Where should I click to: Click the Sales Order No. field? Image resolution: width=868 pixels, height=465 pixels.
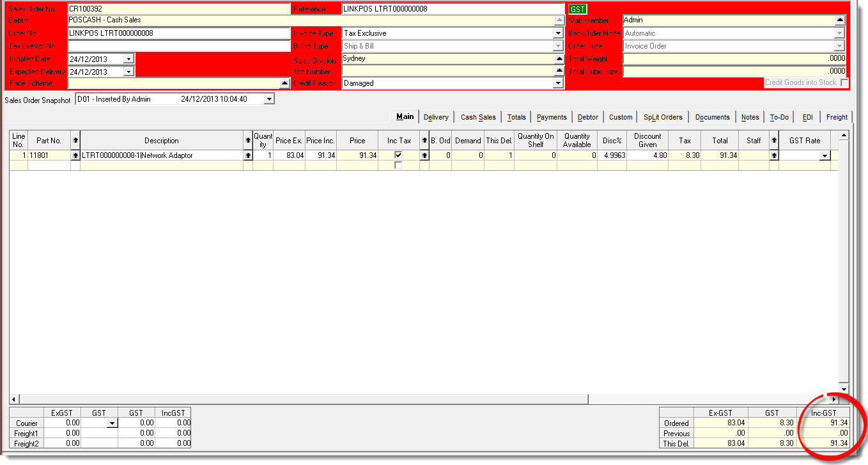click(x=179, y=9)
